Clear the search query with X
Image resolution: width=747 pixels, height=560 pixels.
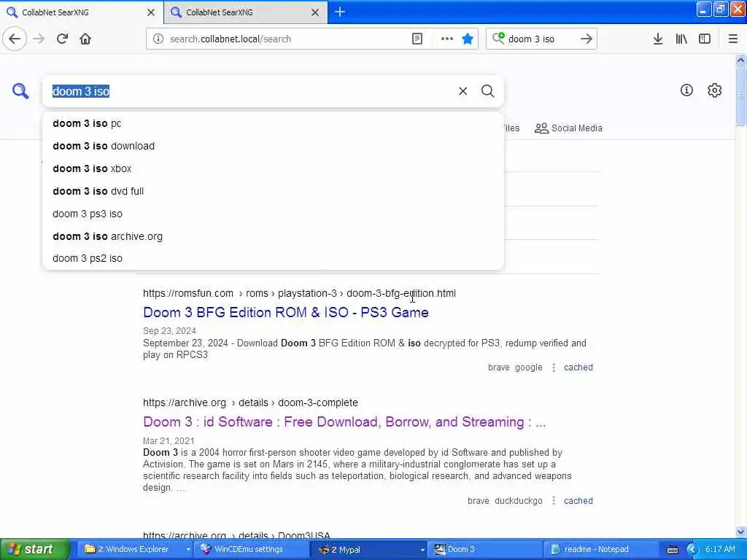462,91
